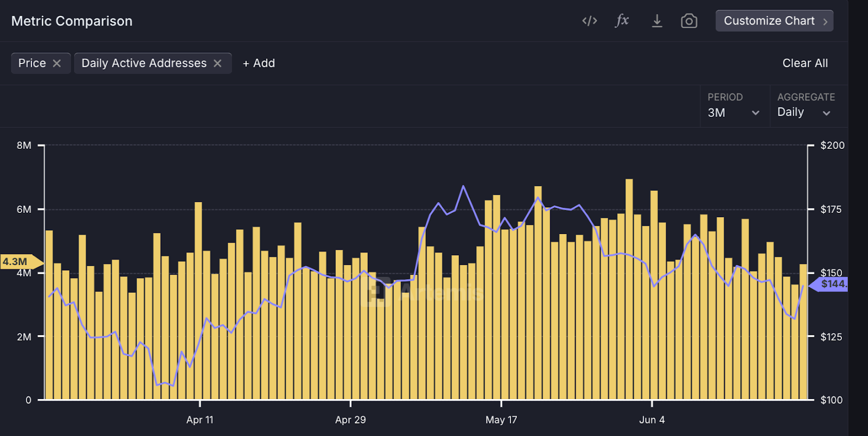Click the $125 right axis label
868x436 pixels.
pyautogui.click(x=831, y=337)
